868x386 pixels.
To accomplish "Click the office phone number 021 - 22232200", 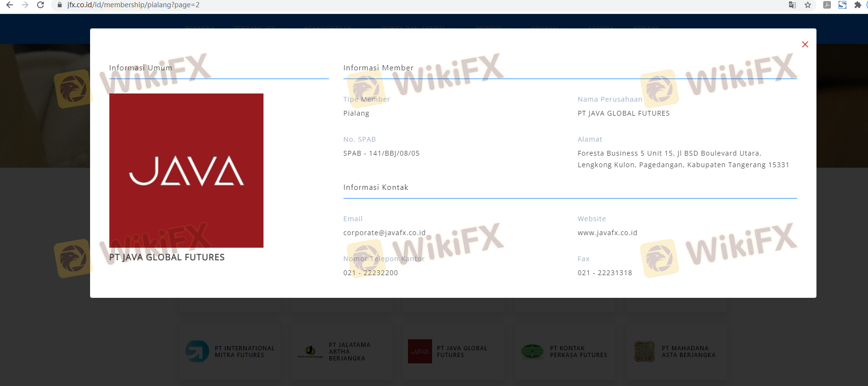I will [370, 273].
